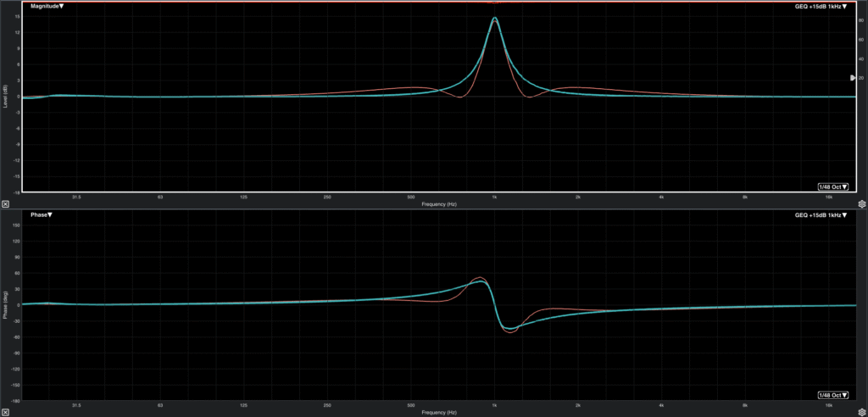Click the 1k frequency tick under Magnitude graph
The image size is (868, 417).
494,197
